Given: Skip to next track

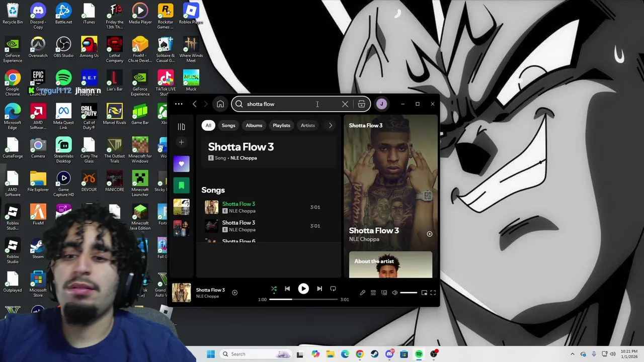Looking at the screenshot, I should [x=319, y=289].
